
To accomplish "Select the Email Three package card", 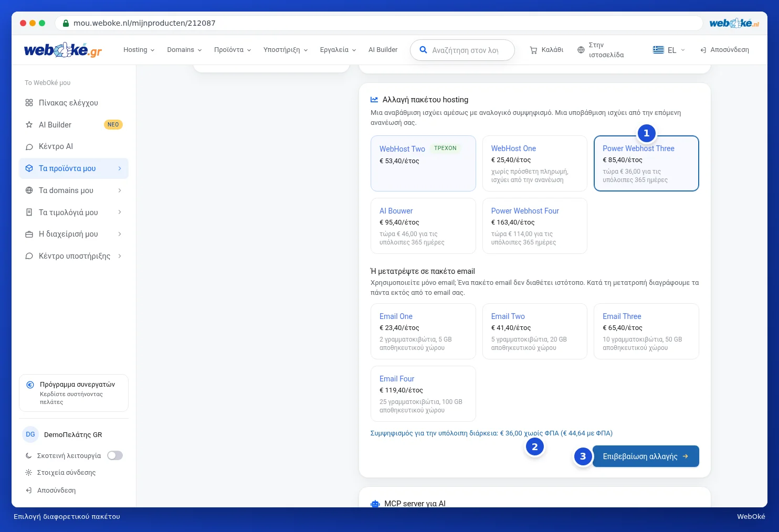I will point(646,332).
